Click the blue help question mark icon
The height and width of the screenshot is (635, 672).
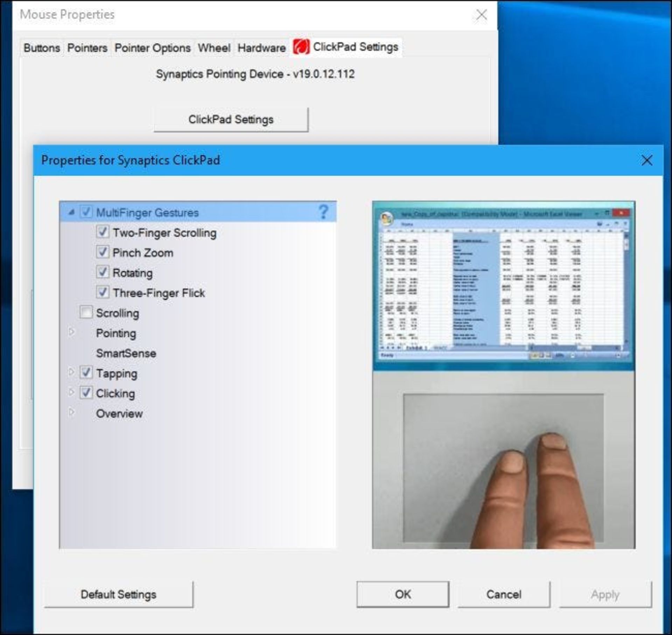click(323, 212)
